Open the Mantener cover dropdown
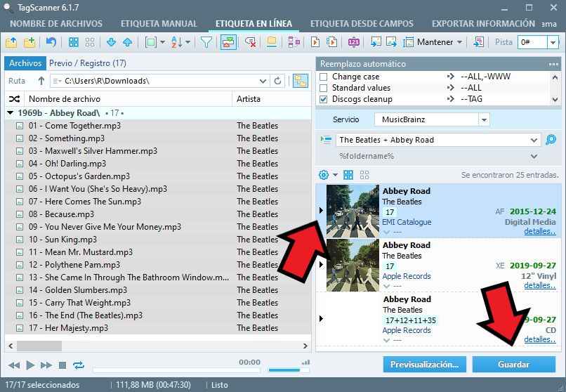This screenshot has height=392, width=566. 459,42
